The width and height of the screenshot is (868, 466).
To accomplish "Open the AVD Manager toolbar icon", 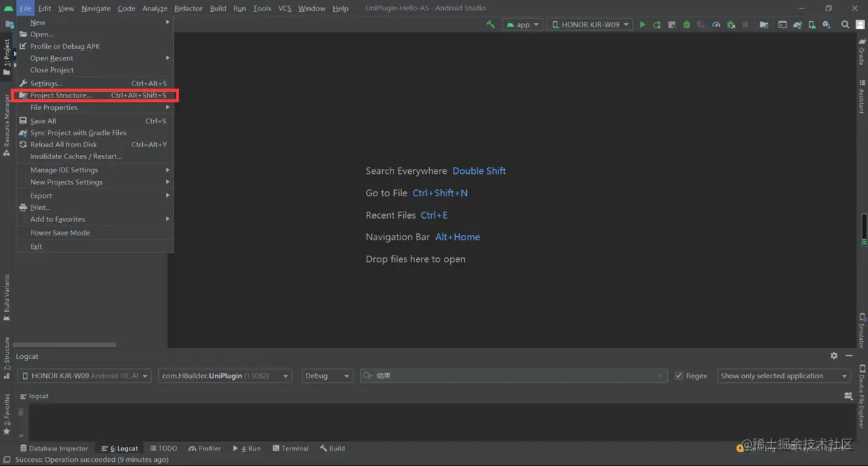I will 812,25.
